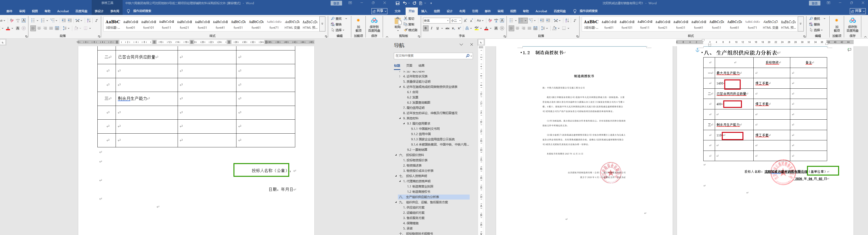
Task: Toggle Italic formatting
Action: (x=432, y=28)
